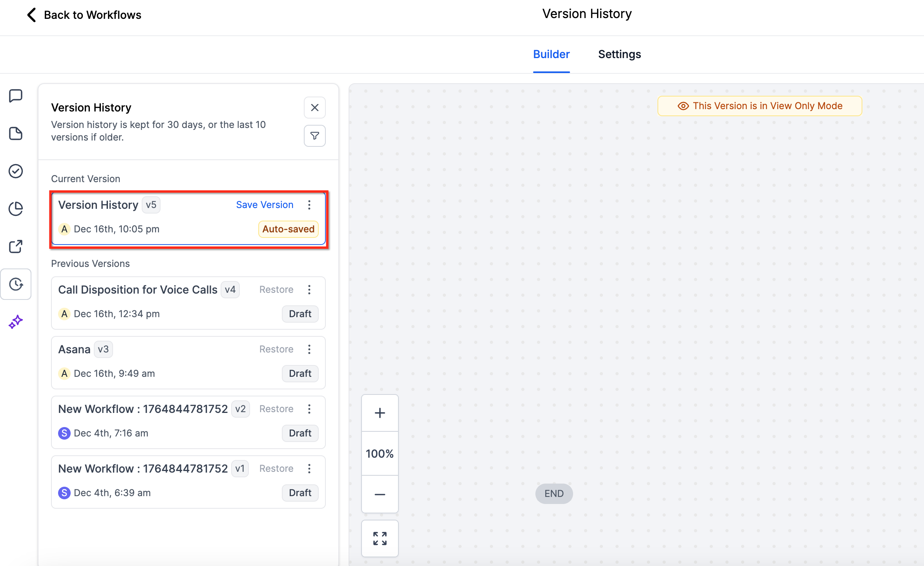Click the external link export icon
Image resolution: width=924 pixels, height=566 pixels.
(16, 246)
